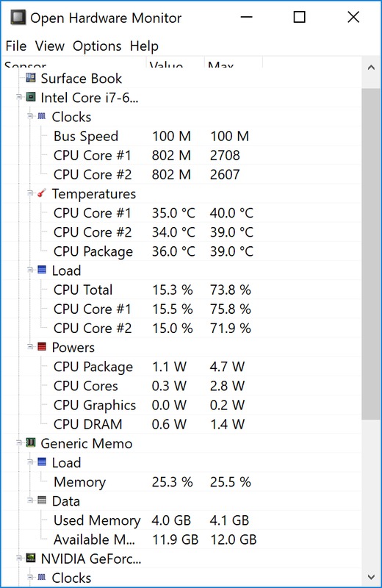Open the View menu

tap(49, 46)
